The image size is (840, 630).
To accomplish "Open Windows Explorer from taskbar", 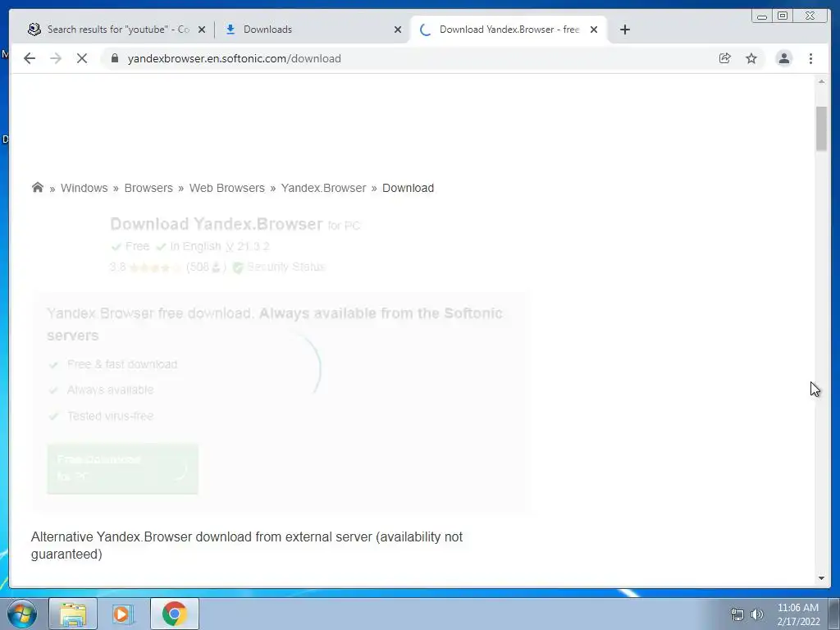I will coord(73,614).
